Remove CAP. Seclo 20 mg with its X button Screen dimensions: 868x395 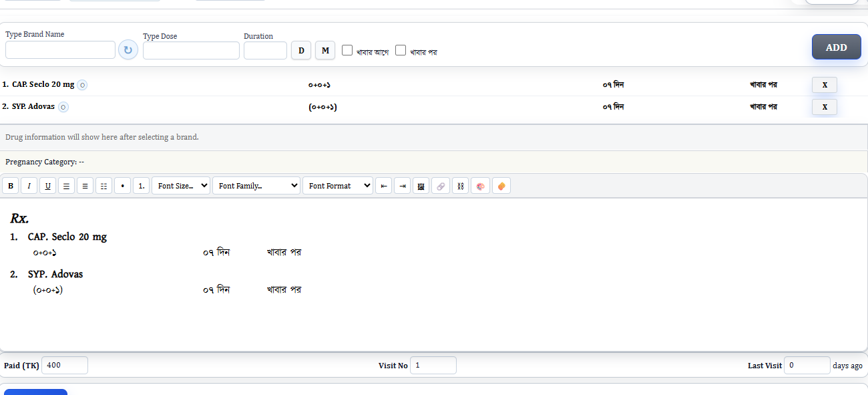point(824,85)
